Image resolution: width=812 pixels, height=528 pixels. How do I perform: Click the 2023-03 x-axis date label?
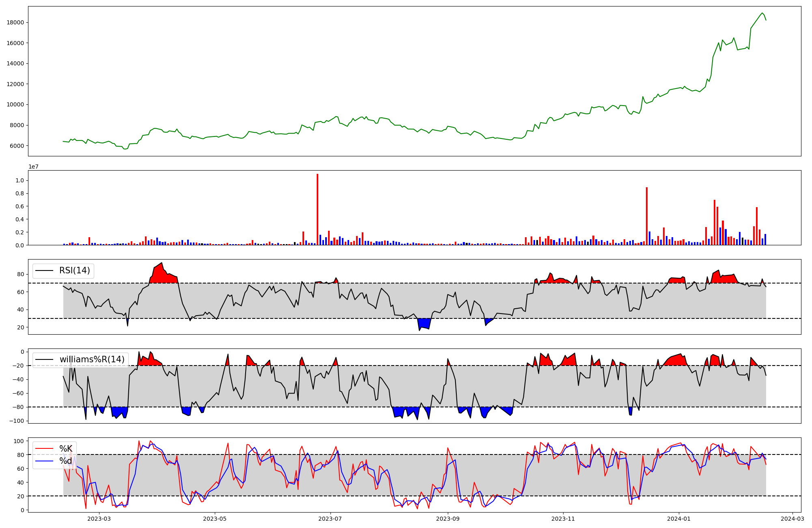[99, 518]
